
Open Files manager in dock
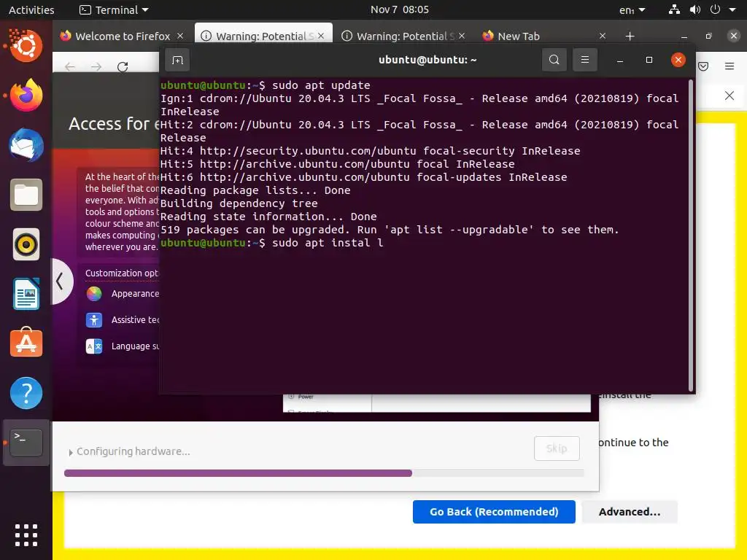coord(26,195)
